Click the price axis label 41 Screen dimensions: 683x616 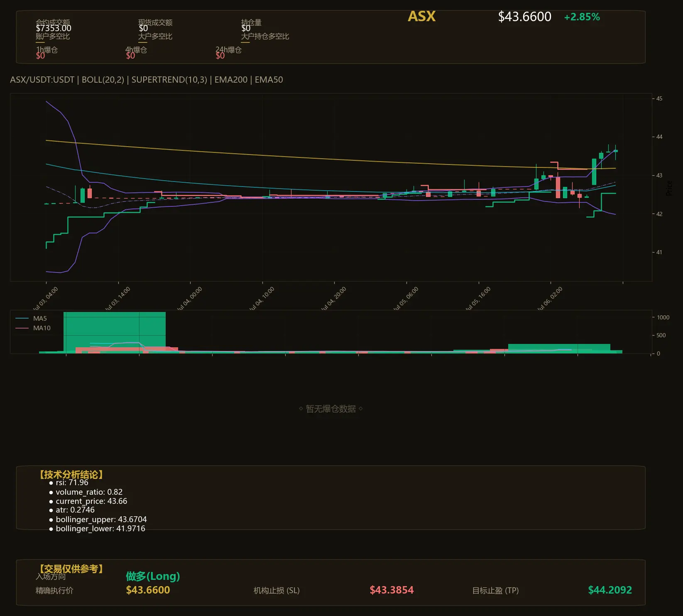click(659, 252)
